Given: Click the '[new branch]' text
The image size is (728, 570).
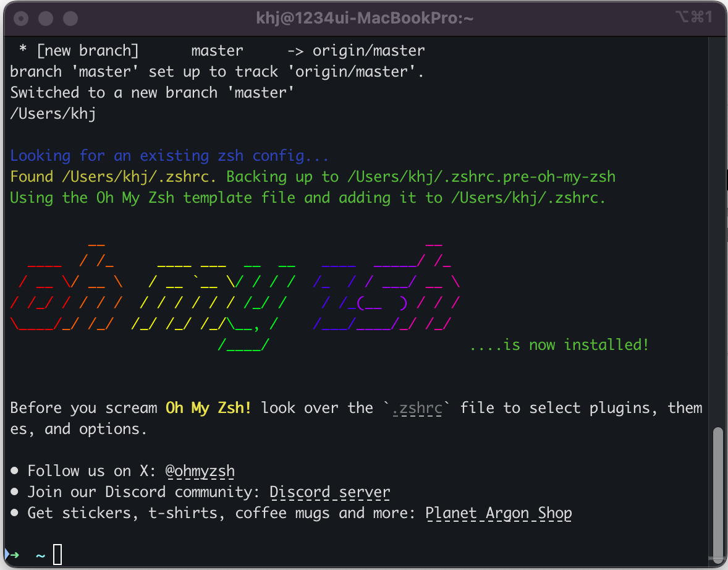Looking at the screenshot, I should tap(88, 51).
